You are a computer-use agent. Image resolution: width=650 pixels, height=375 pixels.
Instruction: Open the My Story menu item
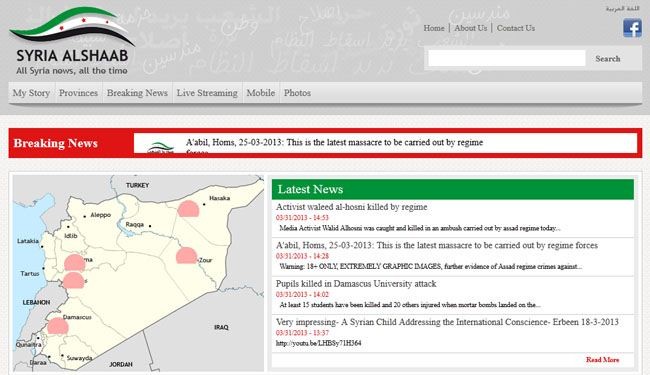click(x=31, y=93)
